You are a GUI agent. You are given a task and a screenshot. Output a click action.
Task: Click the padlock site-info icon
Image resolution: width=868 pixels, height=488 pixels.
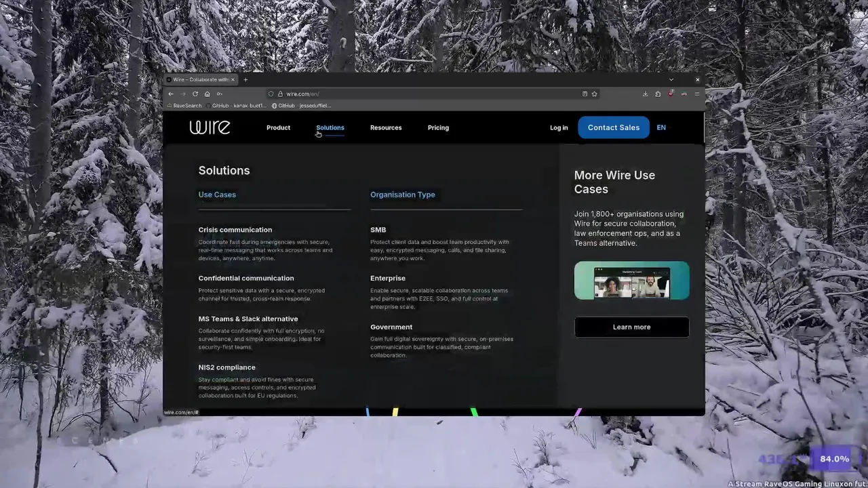coord(279,94)
